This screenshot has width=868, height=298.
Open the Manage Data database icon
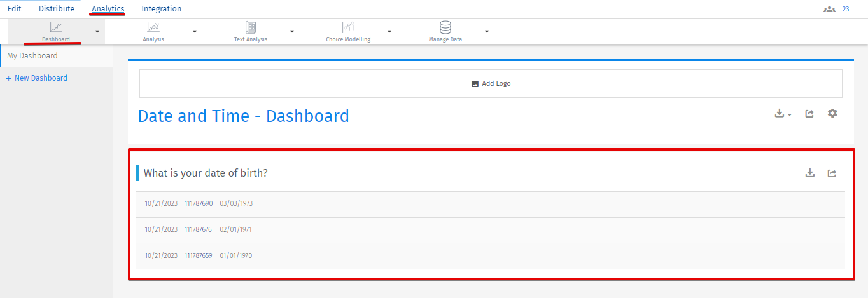click(x=445, y=27)
